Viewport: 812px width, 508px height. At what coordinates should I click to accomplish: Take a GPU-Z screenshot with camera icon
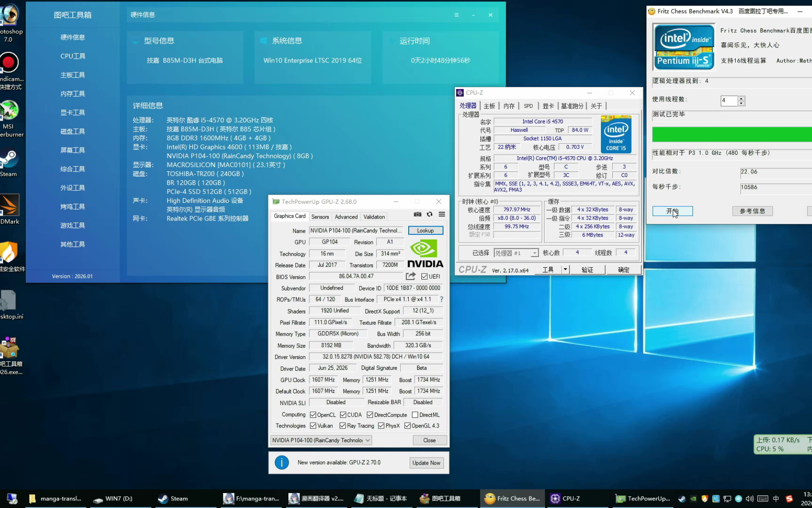point(417,214)
